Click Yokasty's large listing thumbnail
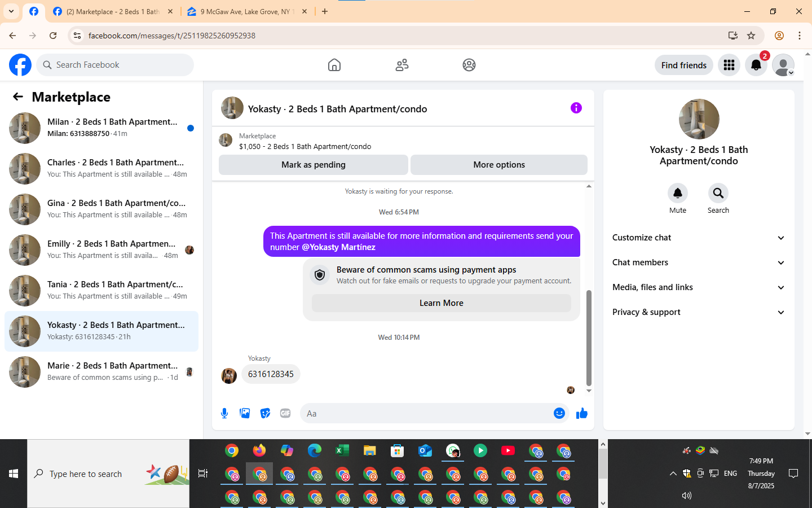 699,119
